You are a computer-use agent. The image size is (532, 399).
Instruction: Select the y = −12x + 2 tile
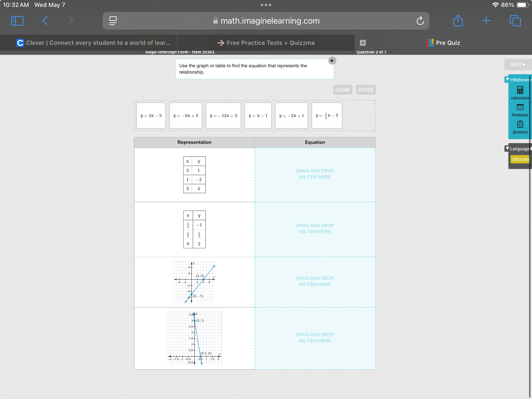tap(223, 116)
